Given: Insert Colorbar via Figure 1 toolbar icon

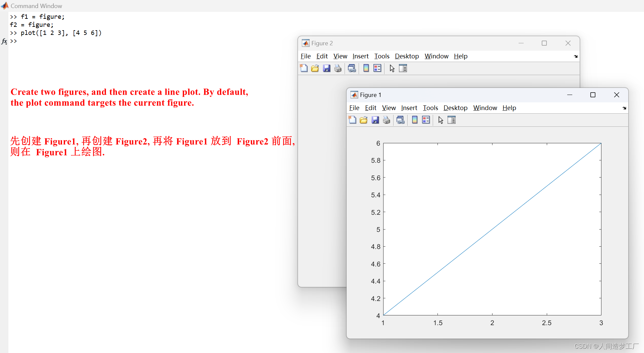Looking at the screenshot, I should (415, 120).
